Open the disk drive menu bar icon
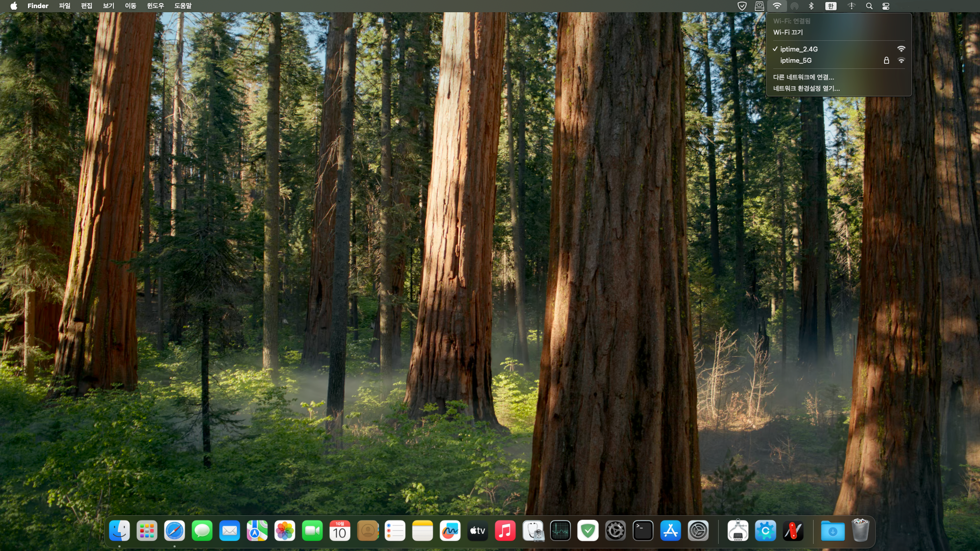980x551 pixels. pos(759,6)
